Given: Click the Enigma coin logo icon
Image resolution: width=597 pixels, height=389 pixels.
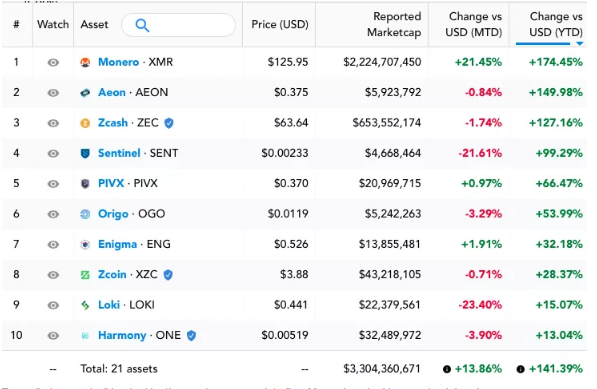Looking at the screenshot, I should pos(85,244).
